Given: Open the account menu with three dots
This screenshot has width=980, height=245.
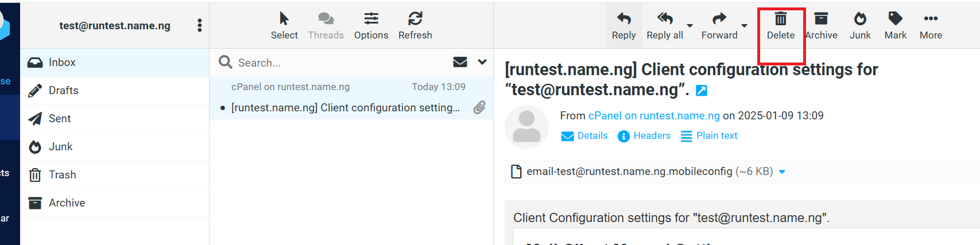Looking at the screenshot, I should click(x=199, y=25).
